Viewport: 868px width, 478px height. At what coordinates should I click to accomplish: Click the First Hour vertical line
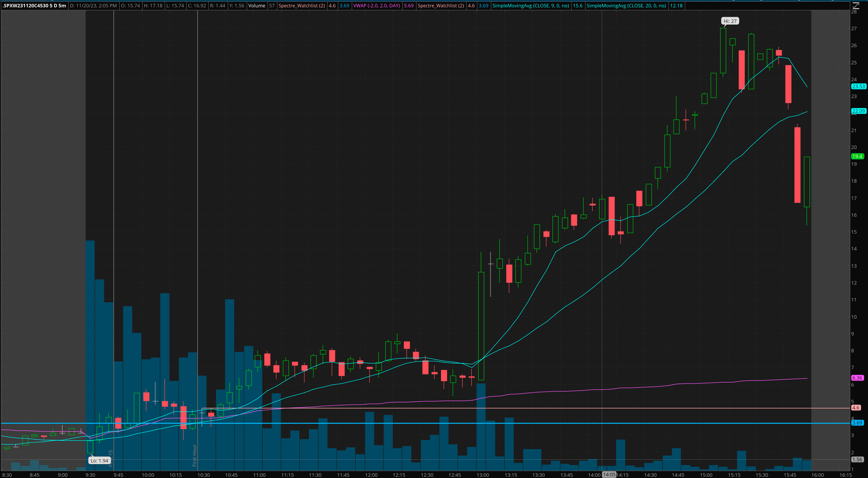point(197,455)
